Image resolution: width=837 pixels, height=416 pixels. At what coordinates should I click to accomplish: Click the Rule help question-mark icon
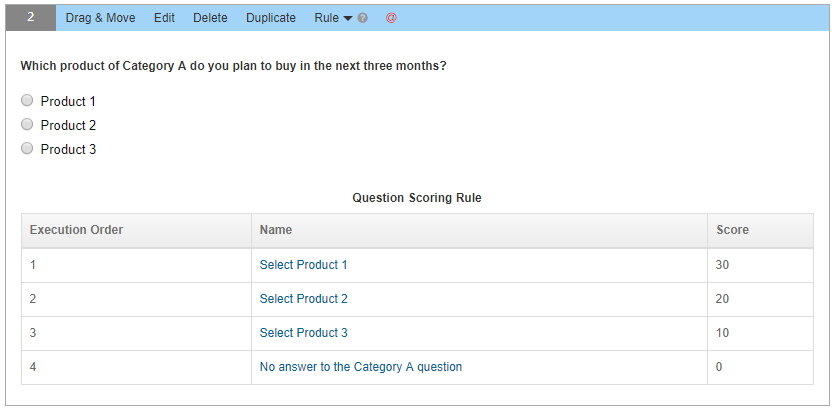click(363, 18)
